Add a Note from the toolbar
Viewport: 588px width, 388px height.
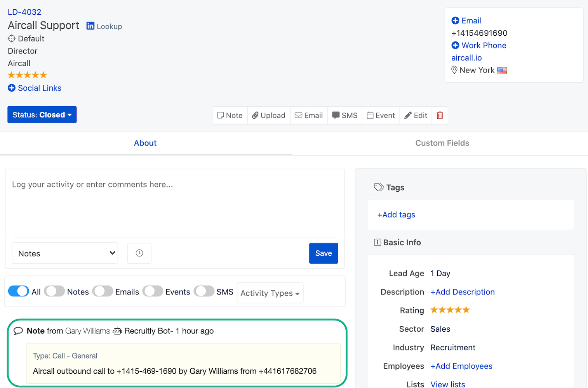[x=230, y=115]
